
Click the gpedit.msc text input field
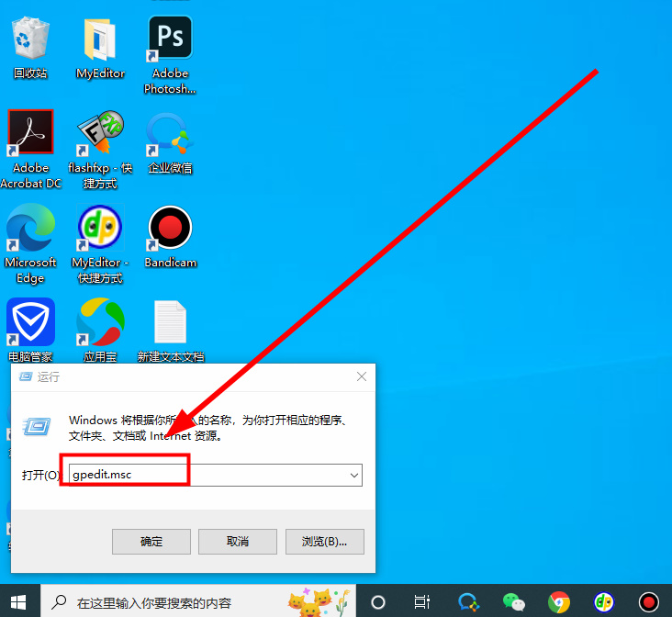[211, 475]
